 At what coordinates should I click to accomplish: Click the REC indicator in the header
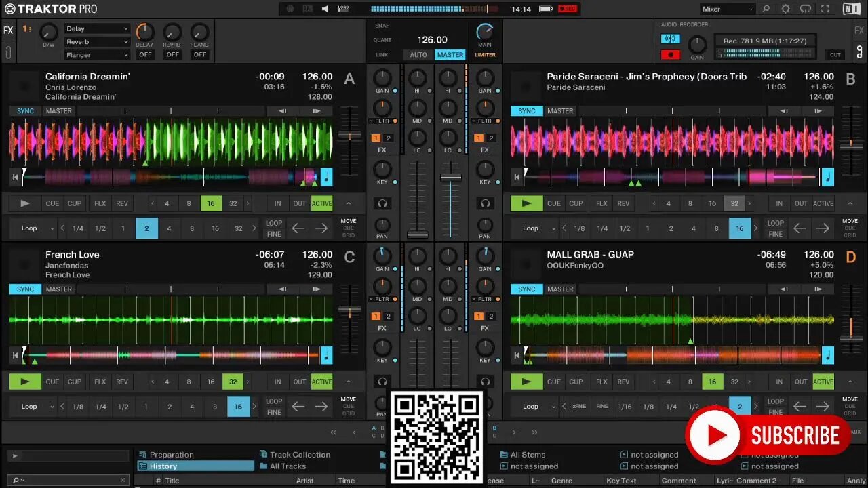(x=568, y=9)
